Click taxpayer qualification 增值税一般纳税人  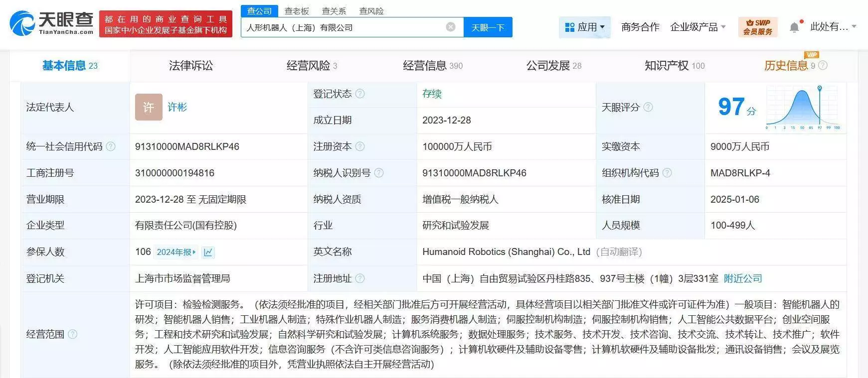460,199
